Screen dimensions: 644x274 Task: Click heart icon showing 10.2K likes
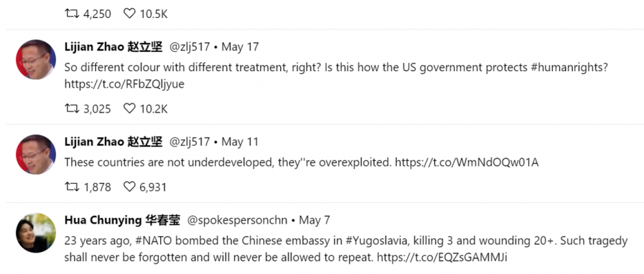[129, 109]
